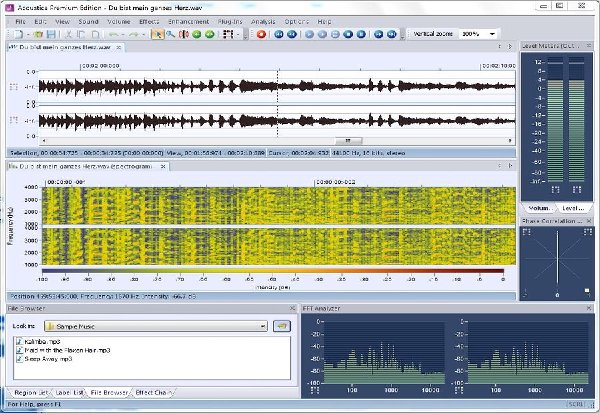Select the red split tool icon
The width and height of the screenshot is (600, 413).
point(184,34)
